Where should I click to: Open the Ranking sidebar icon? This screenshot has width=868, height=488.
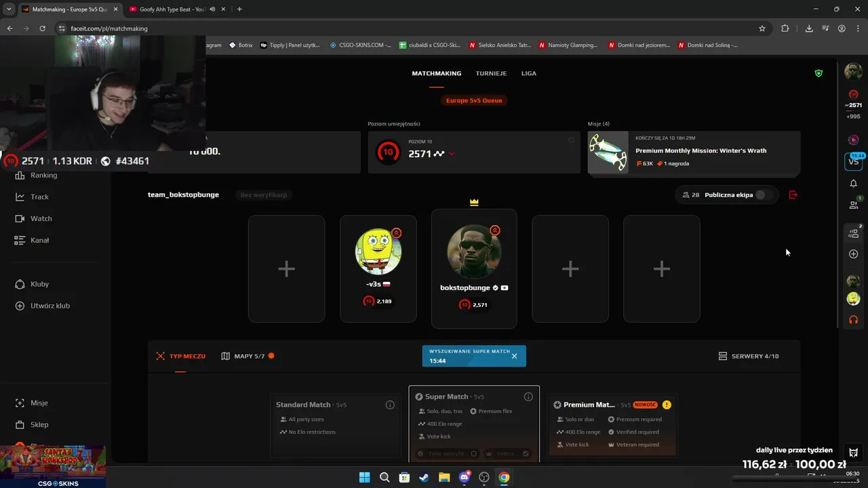[x=20, y=176]
